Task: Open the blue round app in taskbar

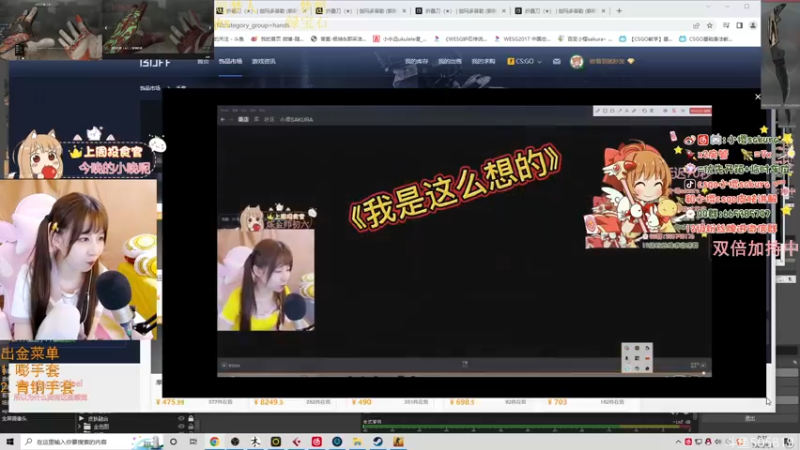Action: pos(337,441)
